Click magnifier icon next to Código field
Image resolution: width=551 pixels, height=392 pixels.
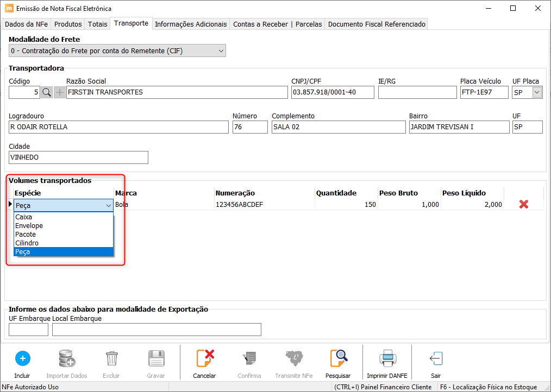coord(46,92)
